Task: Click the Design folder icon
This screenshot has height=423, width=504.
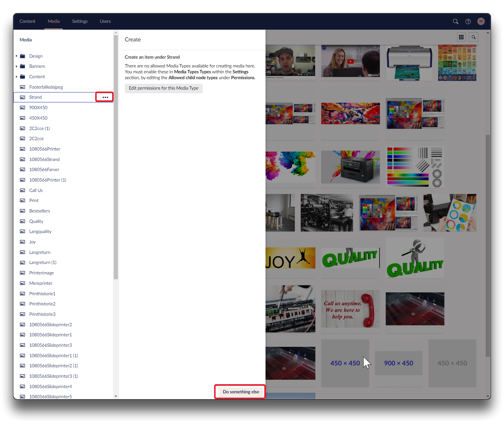Action: [22, 56]
